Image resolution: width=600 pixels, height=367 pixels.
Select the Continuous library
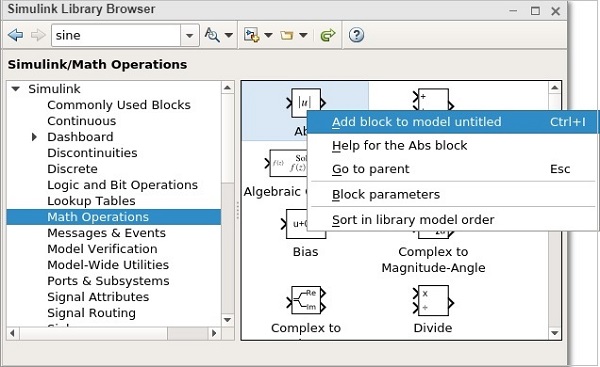pos(82,121)
